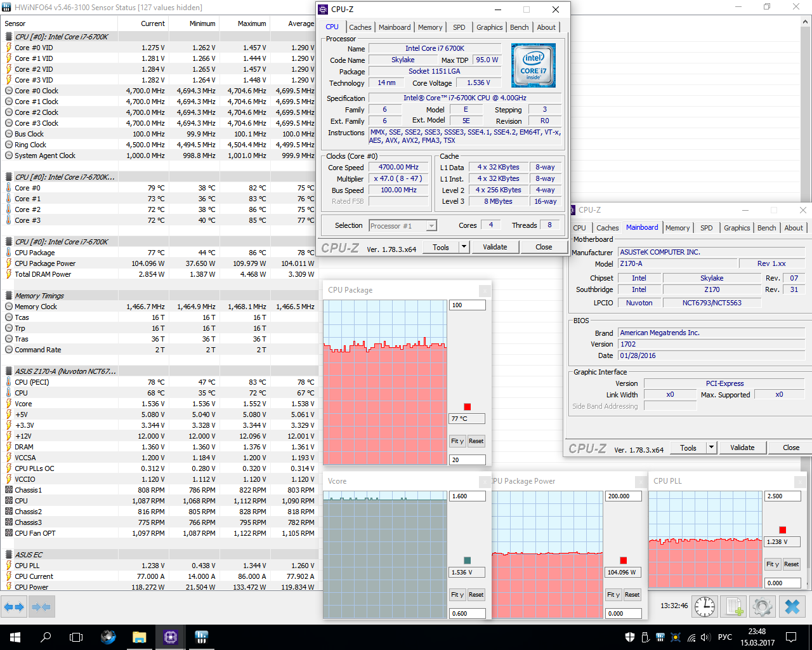Open the taskbar clock showing 23:48
Image resolution: width=812 pixels, height=650 pixels.
[757, 637]
